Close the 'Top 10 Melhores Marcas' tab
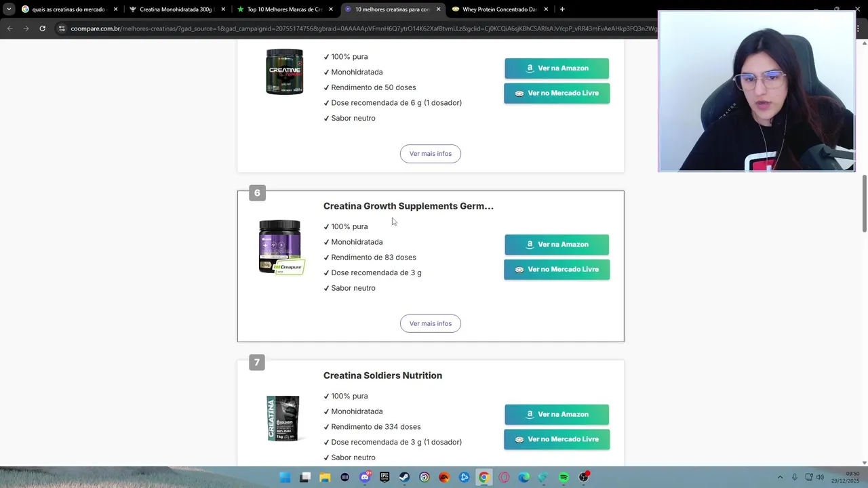The image size is (868, 488). click(x=331, y=9)
